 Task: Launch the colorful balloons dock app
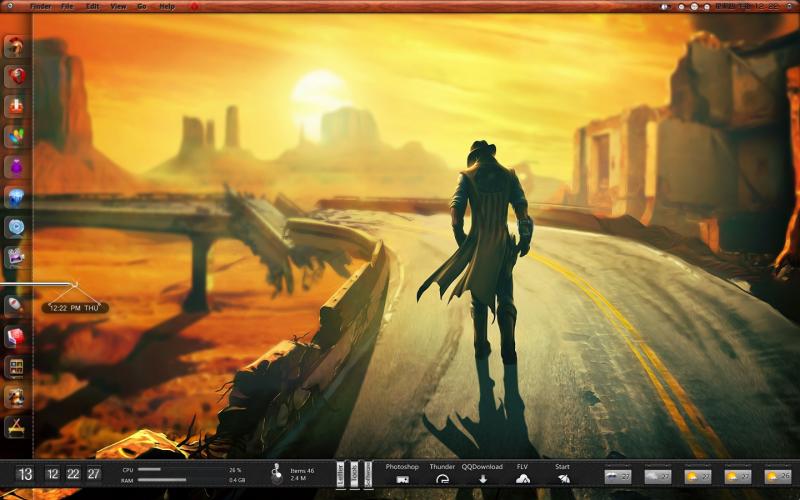click(x=16, y=137)
